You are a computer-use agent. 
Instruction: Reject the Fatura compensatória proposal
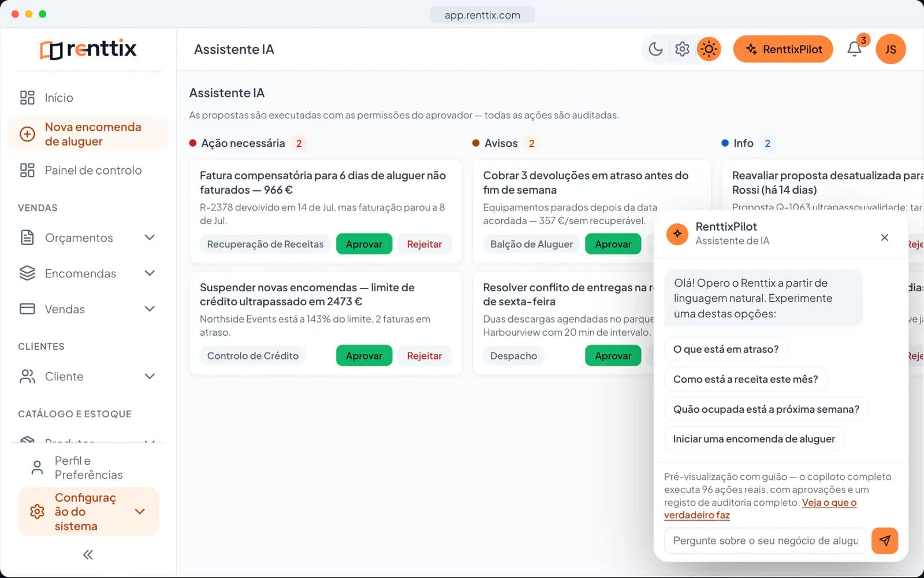pos(424,244)
